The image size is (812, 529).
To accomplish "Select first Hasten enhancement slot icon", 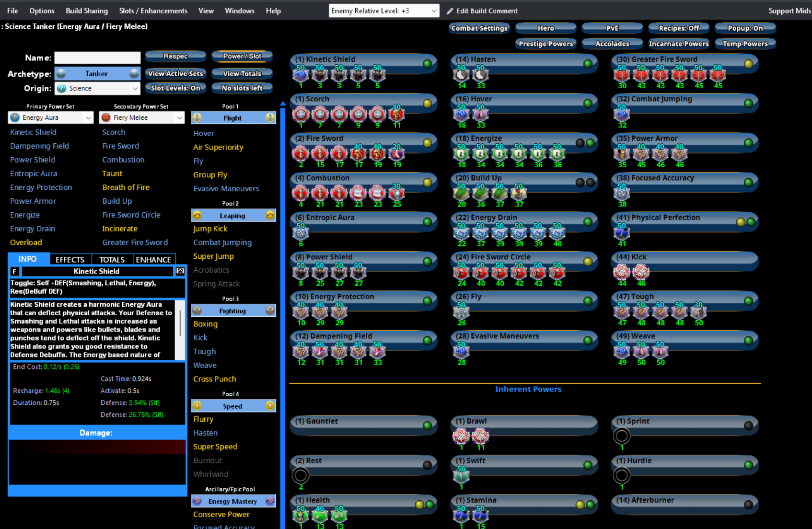I will (x=461, y=75).
